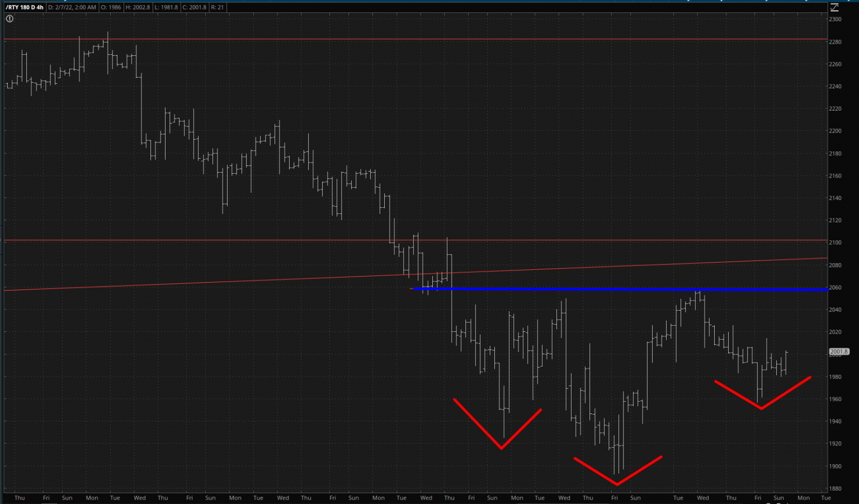
Task: Click the range value R: 21
Action: tap(218, 7)
